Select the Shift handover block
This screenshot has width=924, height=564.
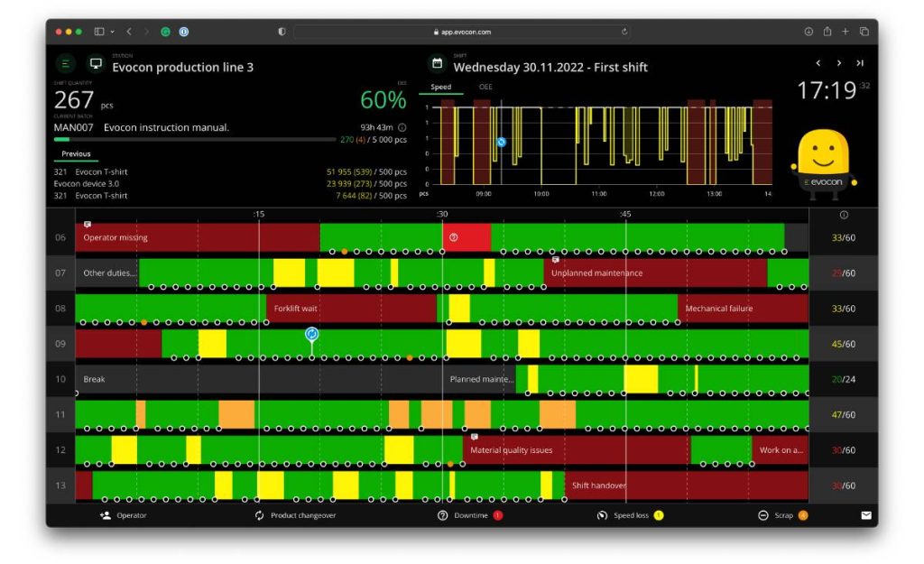[x=686, y=485]
